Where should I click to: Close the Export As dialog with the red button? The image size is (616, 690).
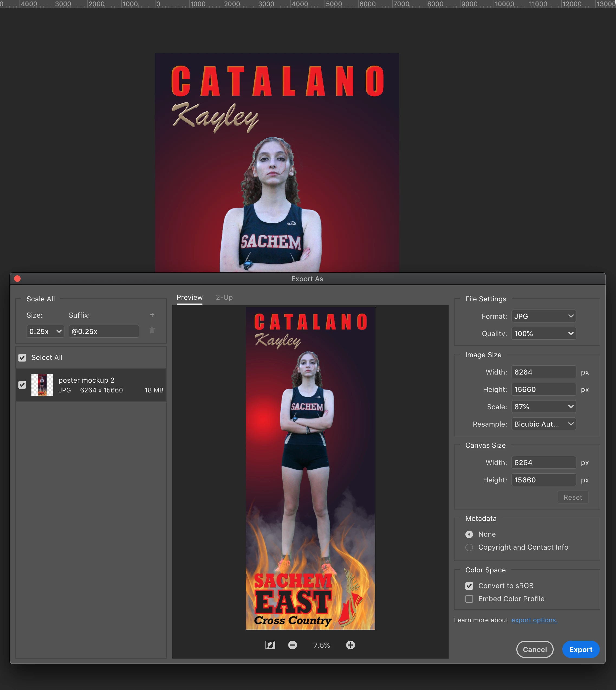point(18,279)
